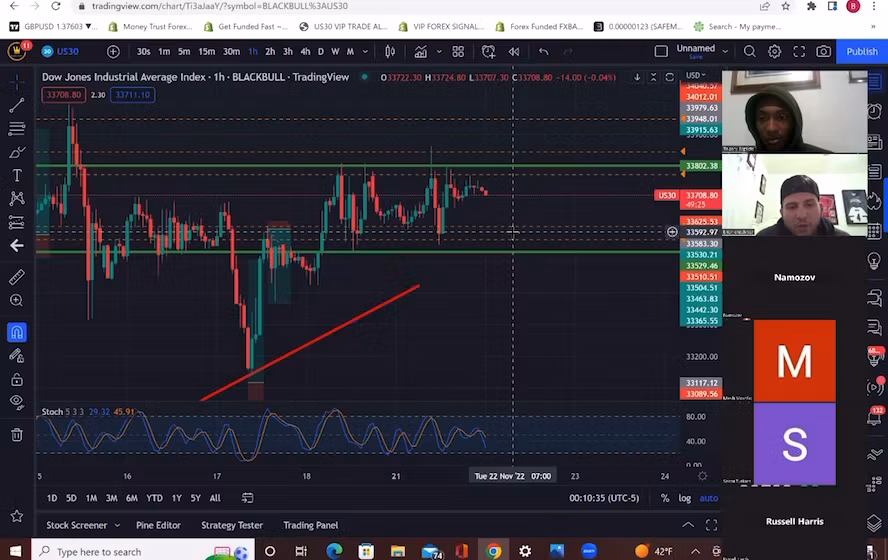The height and width of the screenshot is (560, 888).
Task: Toggle lock all drawing tools
Action: [x=17, y=380]
